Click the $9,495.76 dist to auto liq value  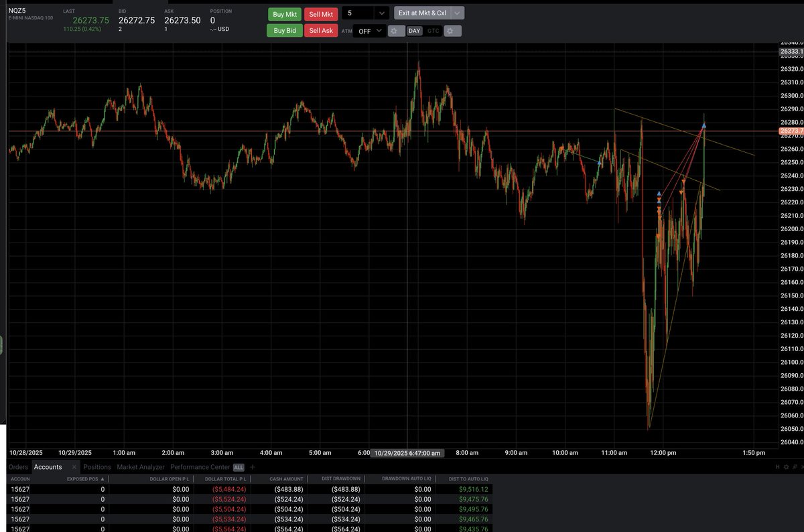pos(473,509)
